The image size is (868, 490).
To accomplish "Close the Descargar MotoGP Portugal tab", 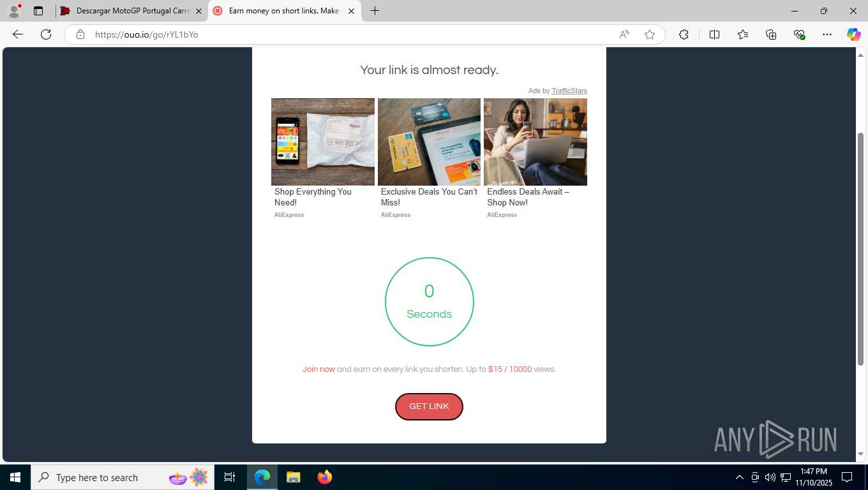I will point(198,11).
